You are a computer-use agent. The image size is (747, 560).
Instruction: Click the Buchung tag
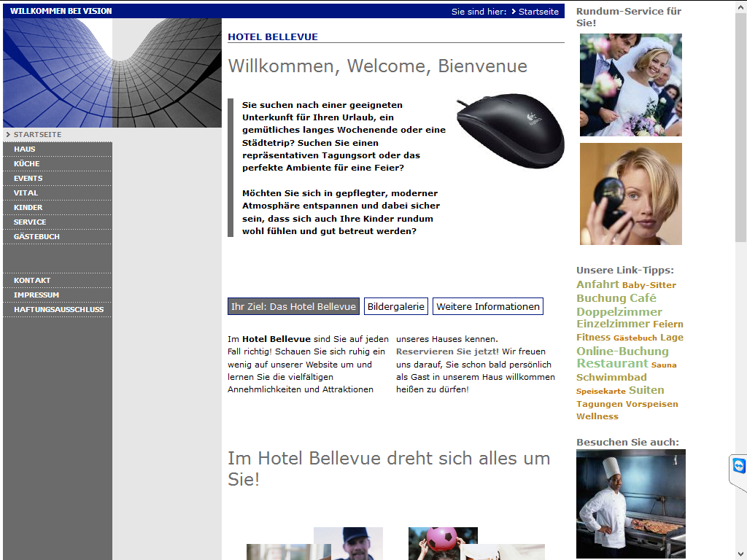click(602, 298)
